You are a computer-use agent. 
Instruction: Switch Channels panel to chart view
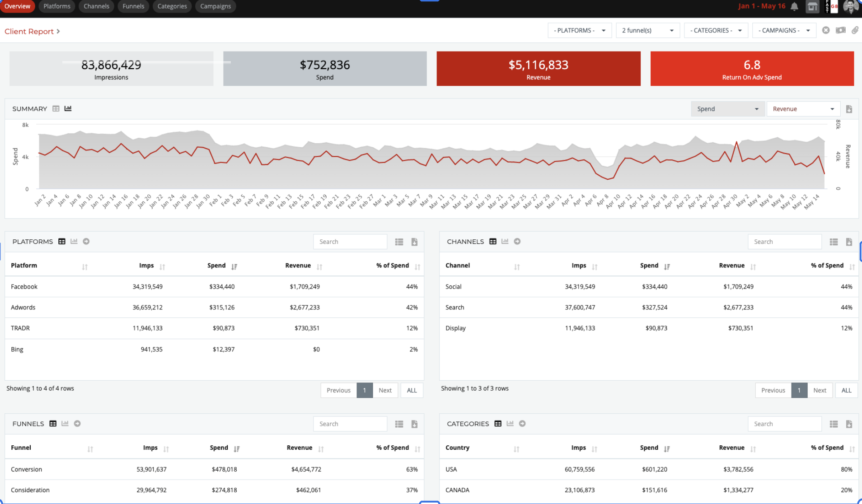(x=505, y=241)
